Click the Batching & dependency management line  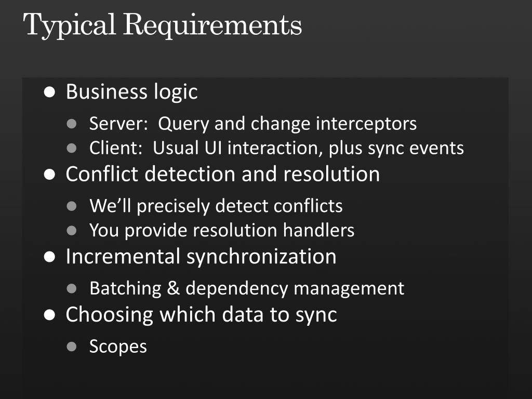(x=247, y=289)
